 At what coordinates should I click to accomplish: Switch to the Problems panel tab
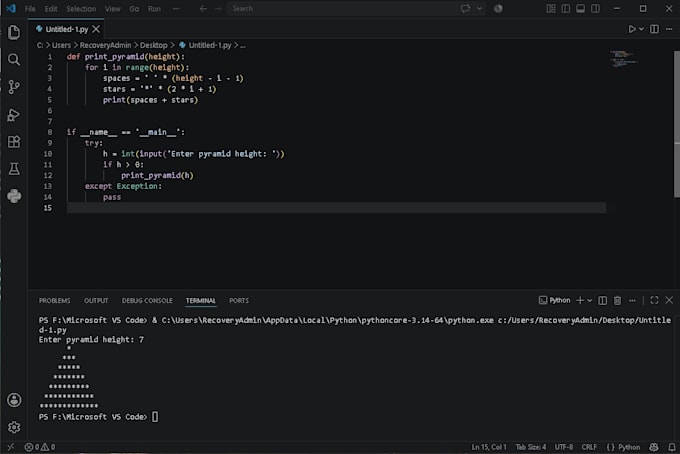(54, 300)
